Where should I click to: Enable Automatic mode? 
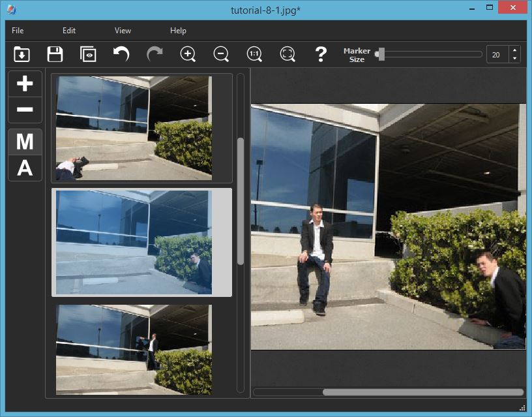click(x=25, y=168)
